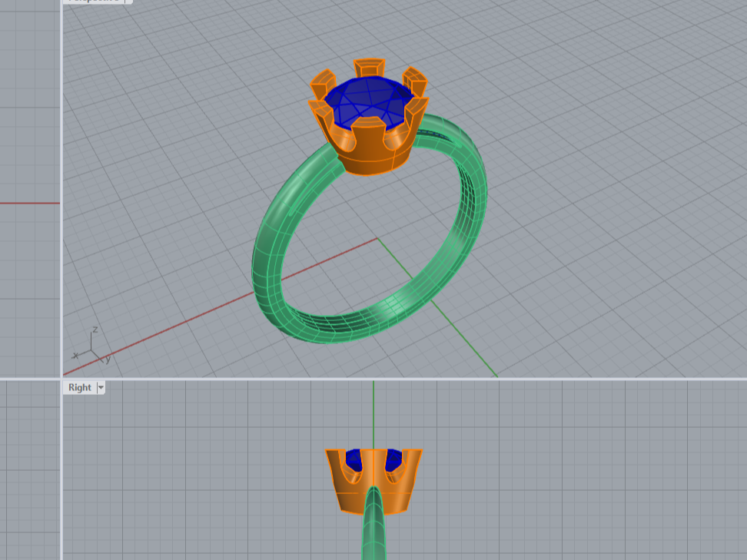Open the Right viewport menu arrow

101,388
